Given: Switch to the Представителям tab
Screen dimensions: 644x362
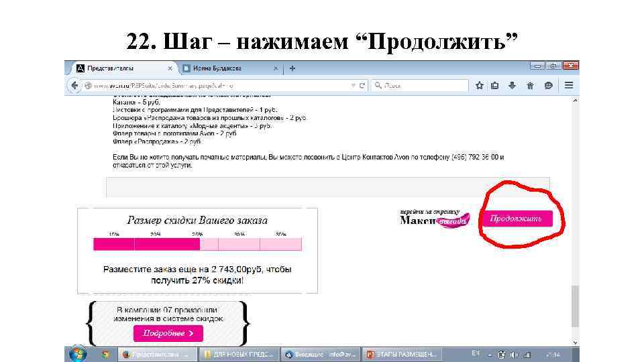Looking at the screenshot, I should (123, 68).
